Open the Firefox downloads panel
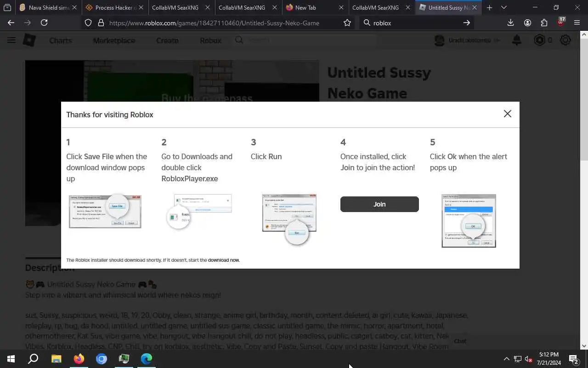 (x=510, y=23)
